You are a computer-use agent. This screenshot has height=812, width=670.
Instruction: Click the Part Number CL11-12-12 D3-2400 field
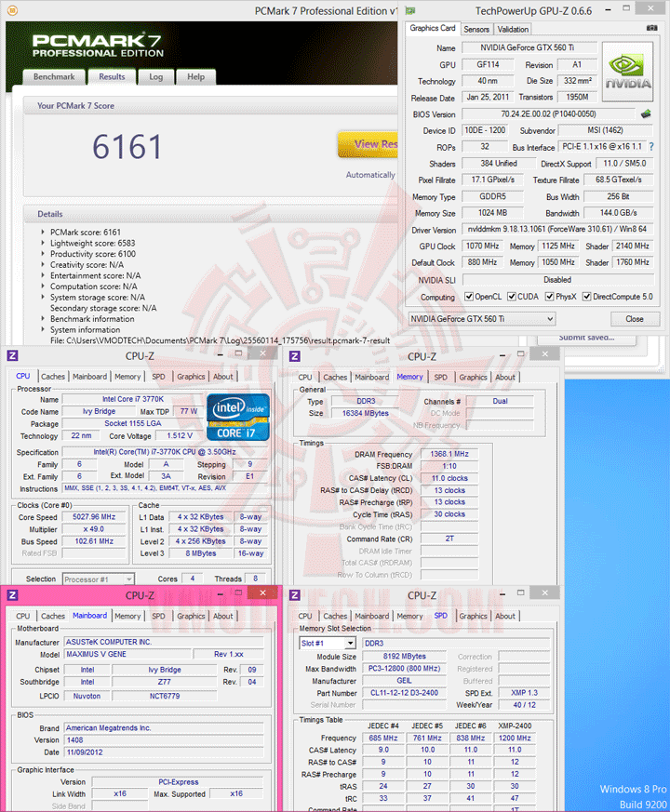pyautogui.click(x=404, y=693)
